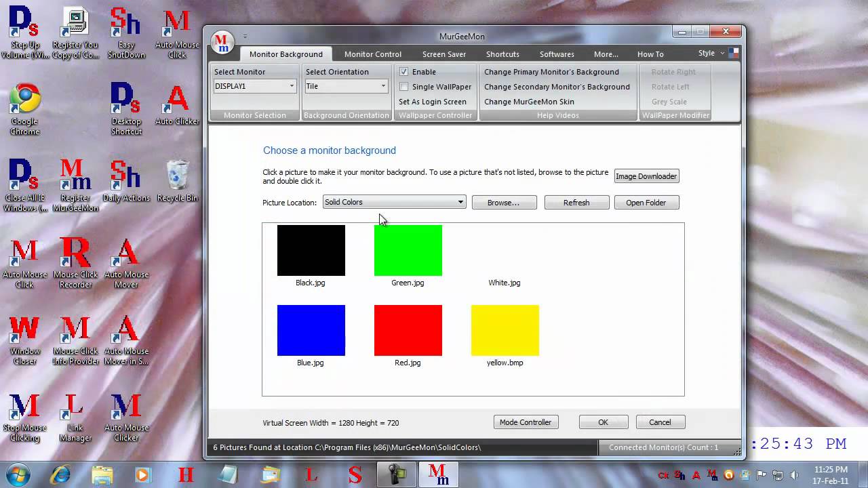Confirm with the OK button

[604, 422]
